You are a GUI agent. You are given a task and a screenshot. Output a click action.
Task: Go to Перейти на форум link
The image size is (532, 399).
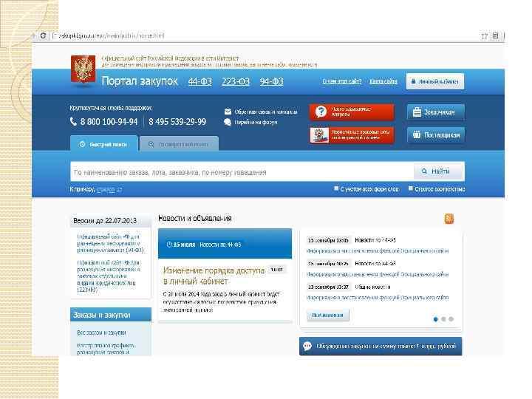tap(256, 122)
